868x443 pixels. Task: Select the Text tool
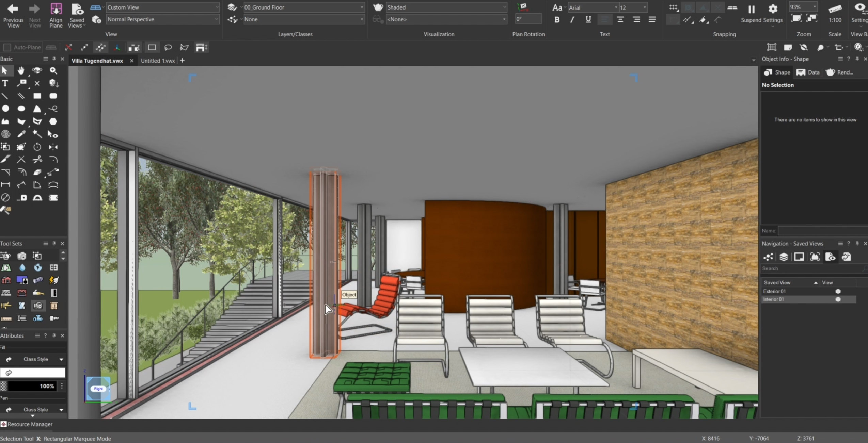[5, 84]
